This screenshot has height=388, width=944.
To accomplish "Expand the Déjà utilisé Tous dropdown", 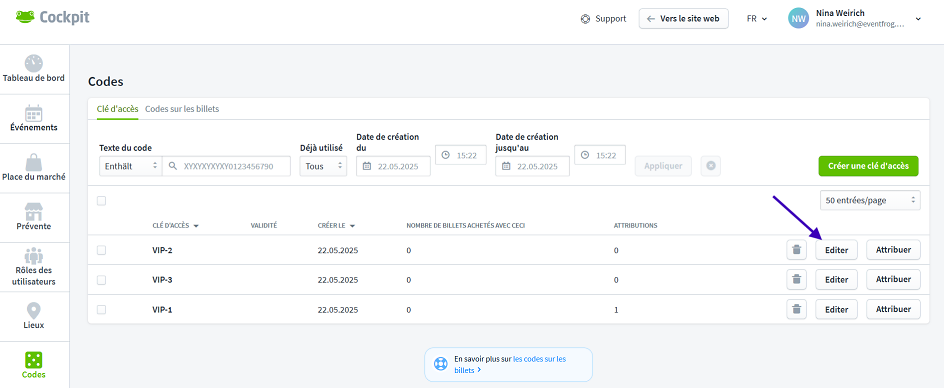I will (x=323, y=166).
